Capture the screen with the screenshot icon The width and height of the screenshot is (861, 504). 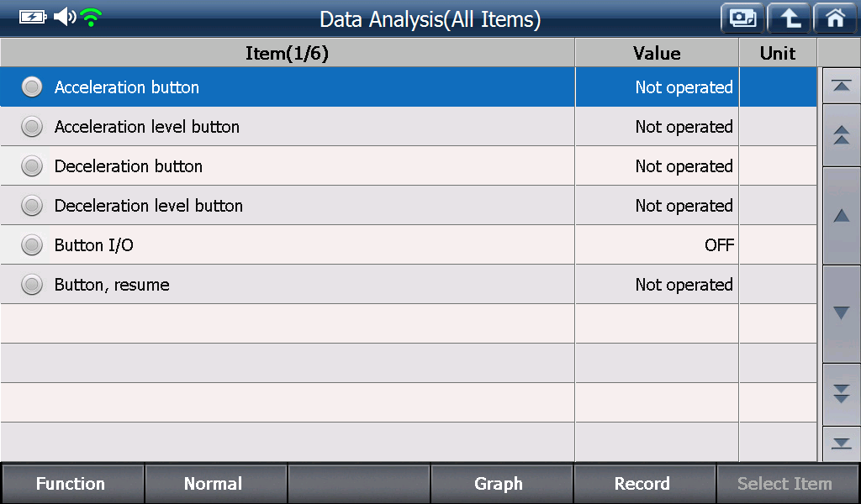742,18
